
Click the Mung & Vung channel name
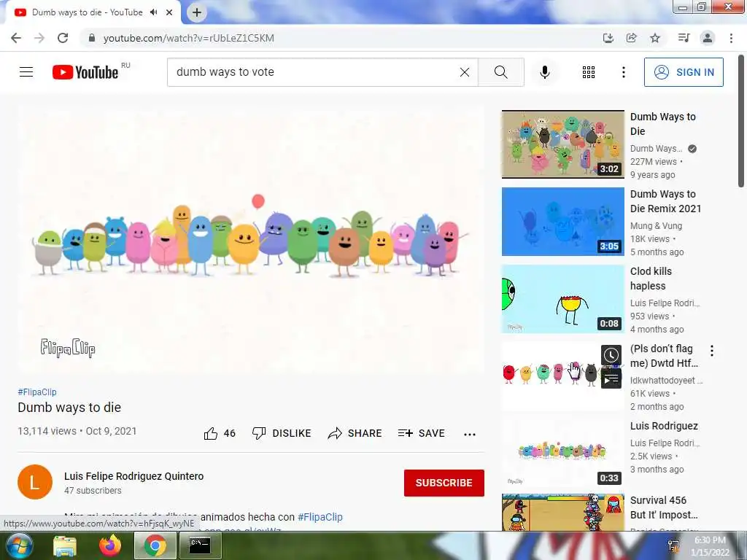(656, 226)
